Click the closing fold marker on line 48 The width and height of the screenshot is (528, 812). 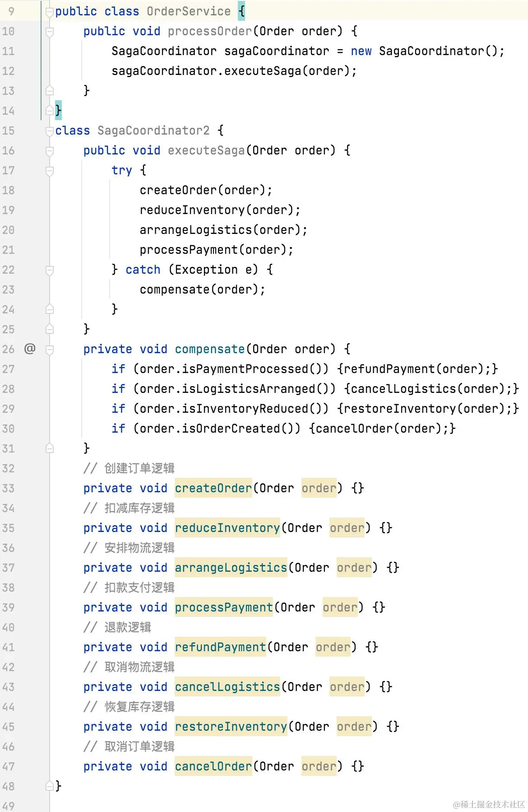tap(50, 786)
